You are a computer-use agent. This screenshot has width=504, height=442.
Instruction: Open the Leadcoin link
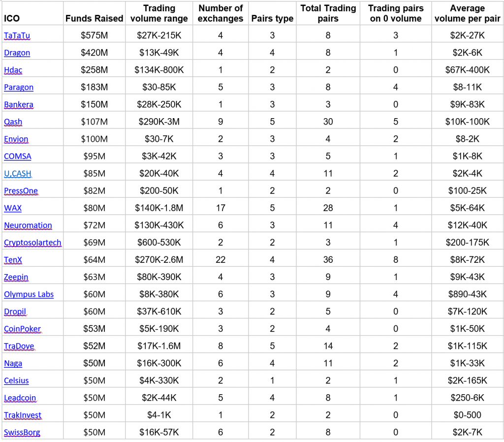click(x=20, y=398)
